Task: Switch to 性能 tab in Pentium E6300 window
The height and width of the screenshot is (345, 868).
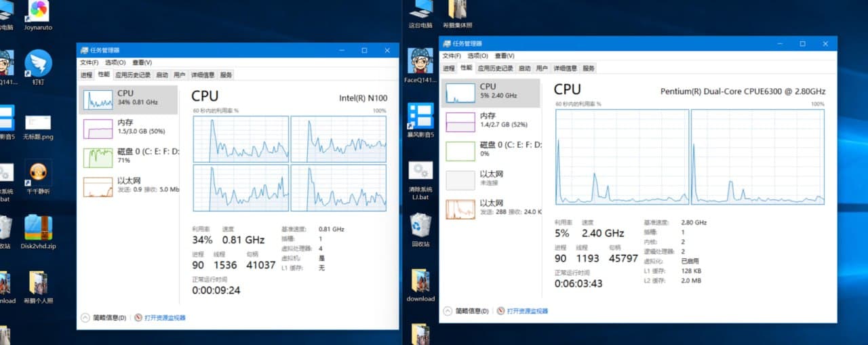Action: click(467, 68)
